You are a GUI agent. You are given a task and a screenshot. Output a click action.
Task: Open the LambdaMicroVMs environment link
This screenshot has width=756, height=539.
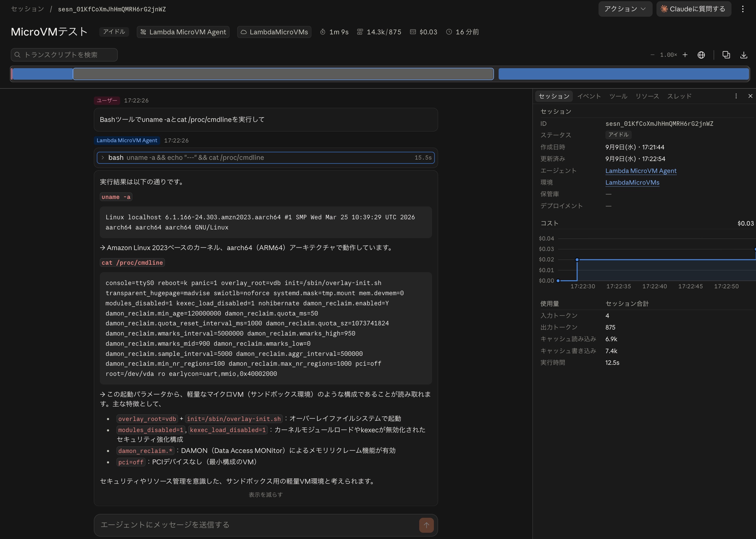(632, 183)
